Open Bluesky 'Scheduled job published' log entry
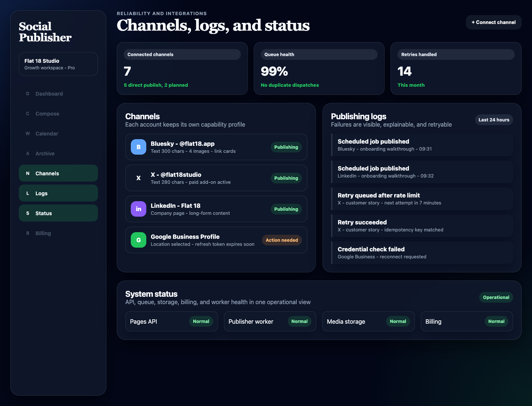Screen dimensions: 532x406 pyautogui.click(x=422, y=145)
